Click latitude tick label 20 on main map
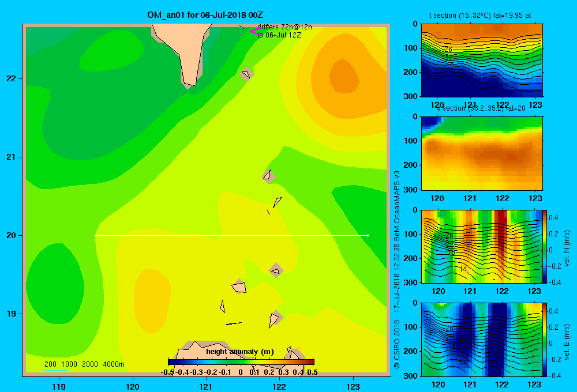The height and width of the screenshot is (392, 577). [x=12, y=235]
